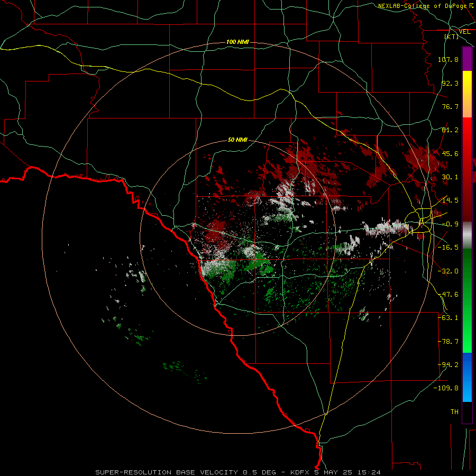The height and width of the screenshot is (476, 476).
Task: Click the 14.5 velocity scale value
Action: [450, 200]
